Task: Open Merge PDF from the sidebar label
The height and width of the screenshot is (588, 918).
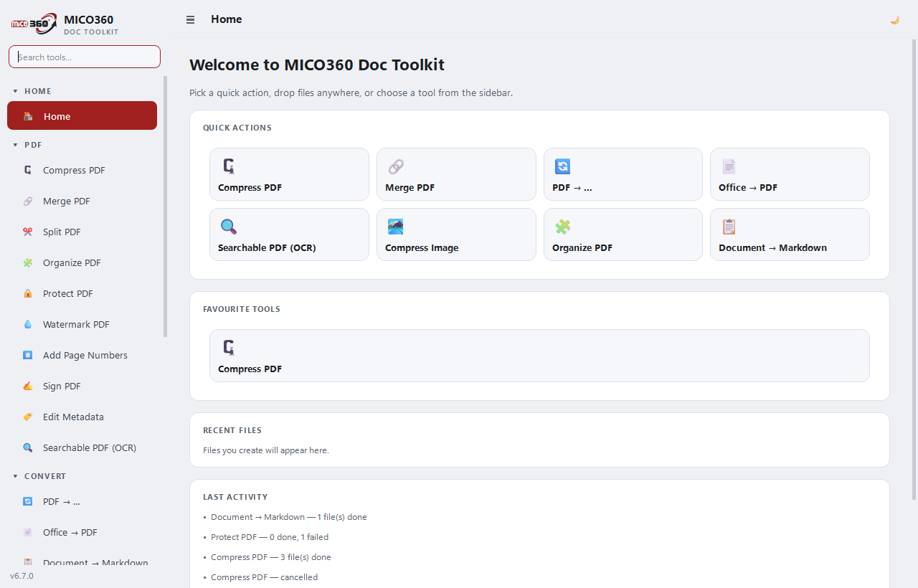Action: (67, 201)
